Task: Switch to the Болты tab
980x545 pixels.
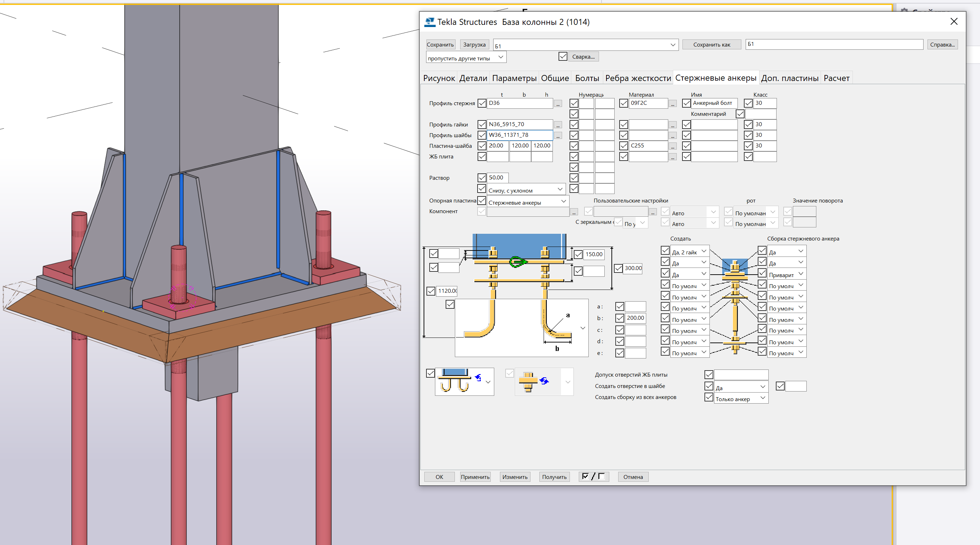Action: coord(587,78)
